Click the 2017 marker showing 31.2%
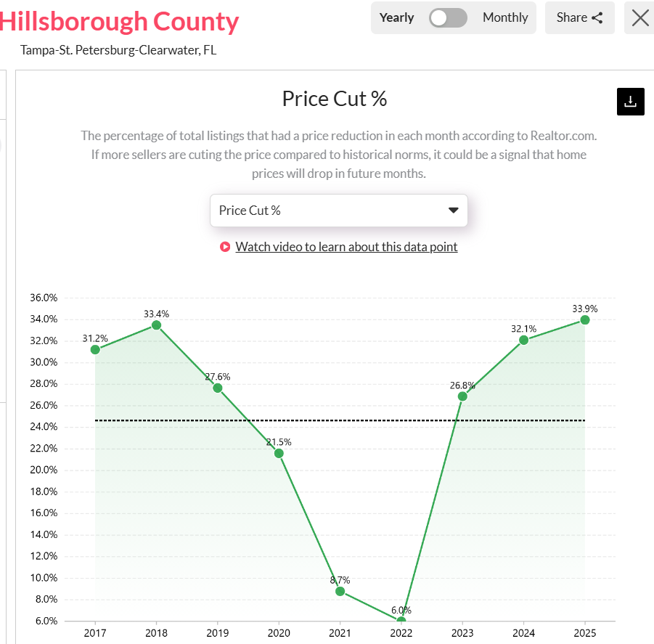 click(95, 349)
